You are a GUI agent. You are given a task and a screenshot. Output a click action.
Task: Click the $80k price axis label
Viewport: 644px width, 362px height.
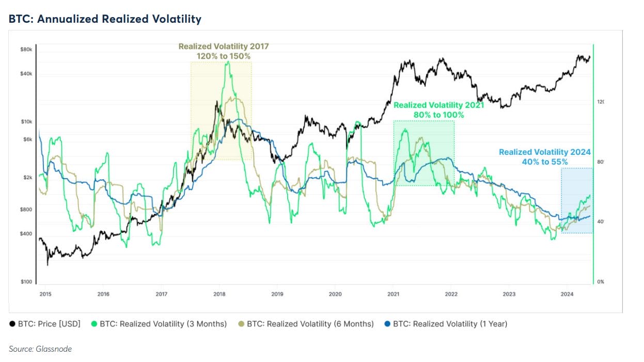click(x=26, y=50)
